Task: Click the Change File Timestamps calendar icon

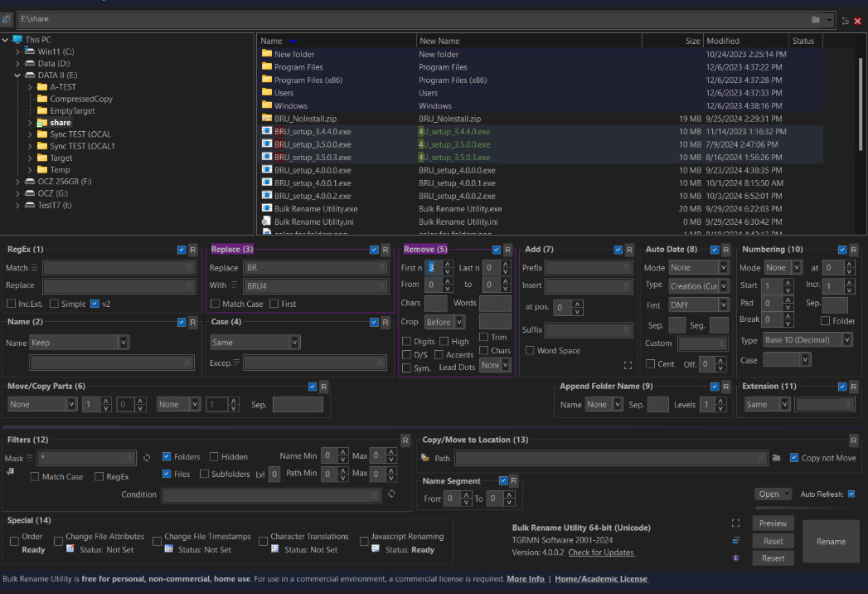Action: point(168,549)
